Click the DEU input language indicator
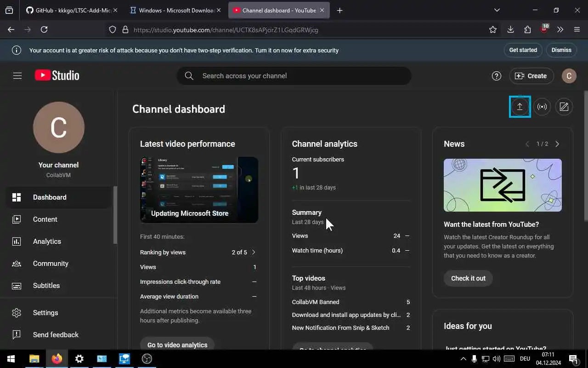The height and width of the screenshot is (368, 588). point(525,359)
